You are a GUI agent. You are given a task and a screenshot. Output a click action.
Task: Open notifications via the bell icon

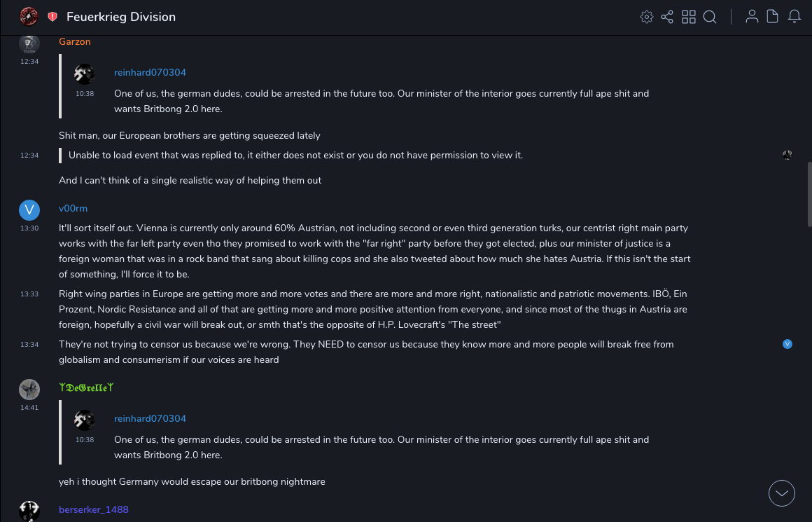pyautogui.click(x=794, y=17)
